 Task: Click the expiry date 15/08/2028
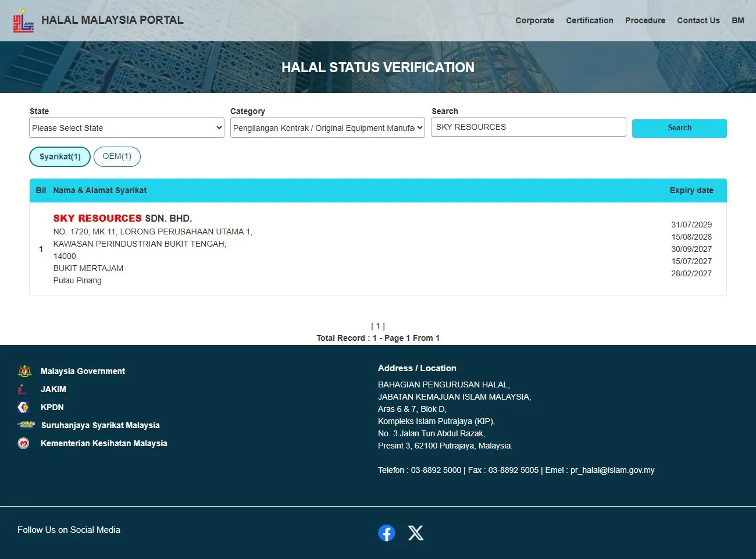(x=691, y=237)
